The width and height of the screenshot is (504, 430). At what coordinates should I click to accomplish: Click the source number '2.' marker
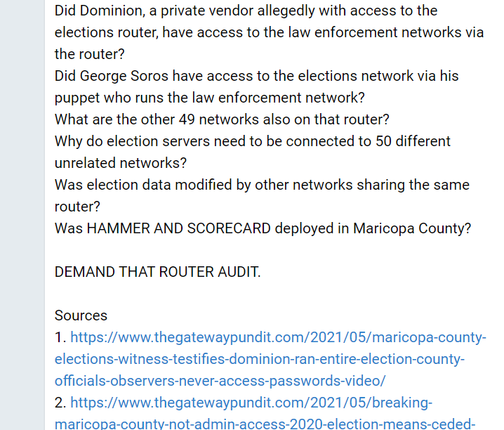pyautogui.click(x=60, y=403)
